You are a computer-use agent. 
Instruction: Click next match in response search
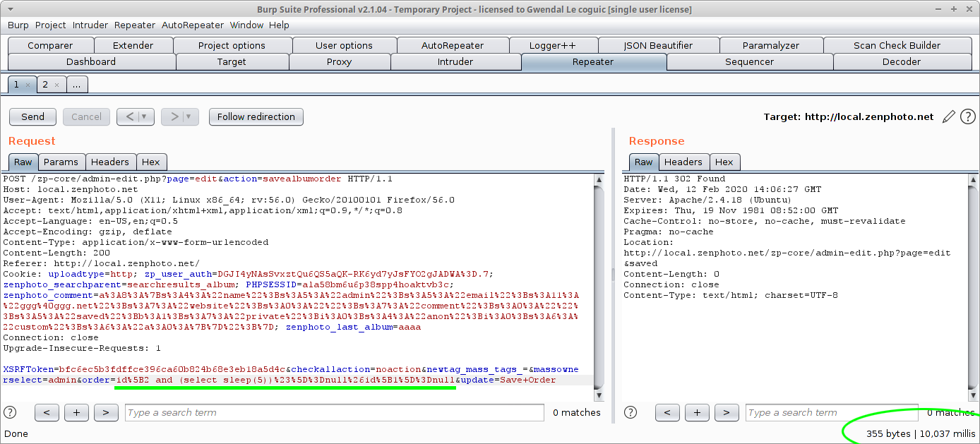[727, 412]
